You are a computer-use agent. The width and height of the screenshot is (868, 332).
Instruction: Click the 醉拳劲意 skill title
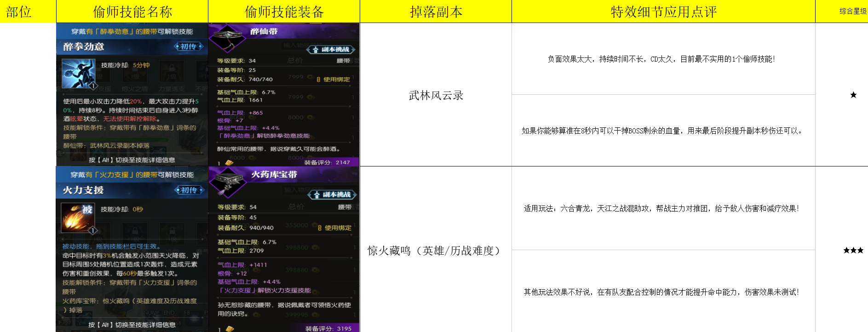[x=84, y=46]
